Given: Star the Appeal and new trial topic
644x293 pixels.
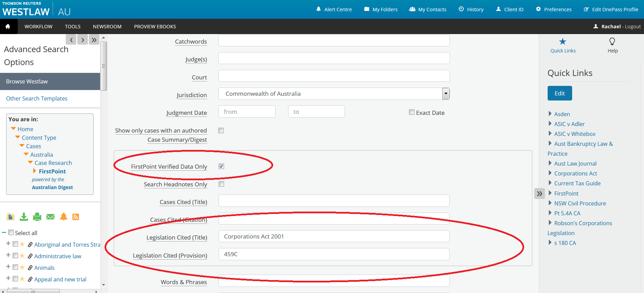Looking at the screenshot, I should coord(22,279).
